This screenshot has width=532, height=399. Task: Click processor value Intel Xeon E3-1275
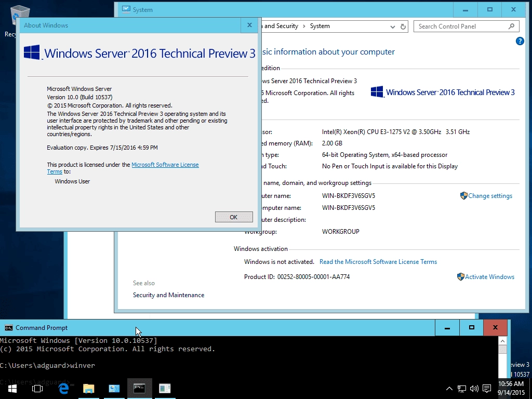pos(395,132)
